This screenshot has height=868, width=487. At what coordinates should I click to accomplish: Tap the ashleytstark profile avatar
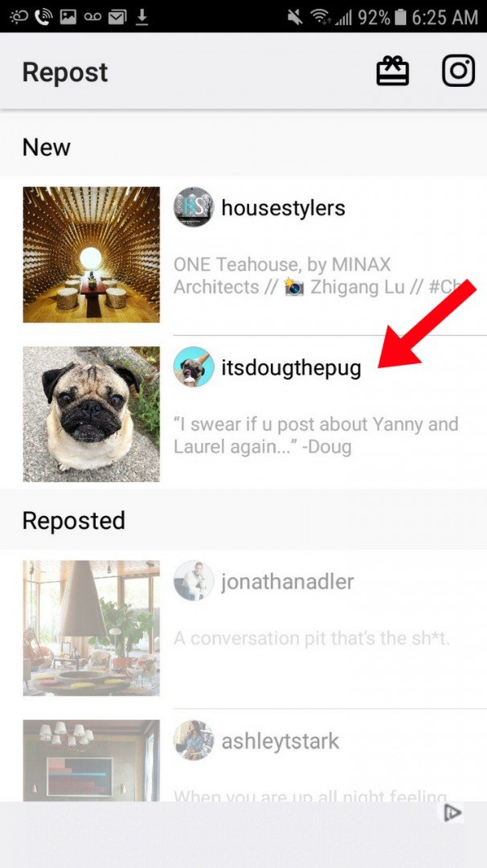[x=194, y=740]
